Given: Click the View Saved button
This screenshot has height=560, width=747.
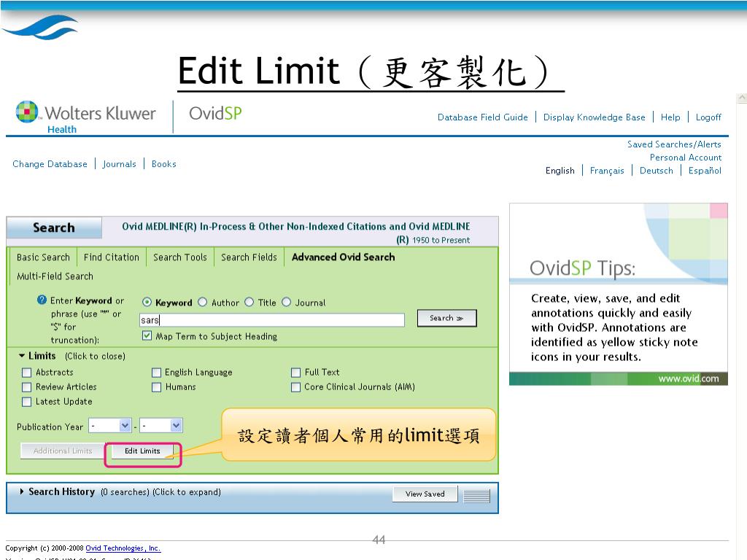Looking at the screenshot, I should [x=425, y=494].
